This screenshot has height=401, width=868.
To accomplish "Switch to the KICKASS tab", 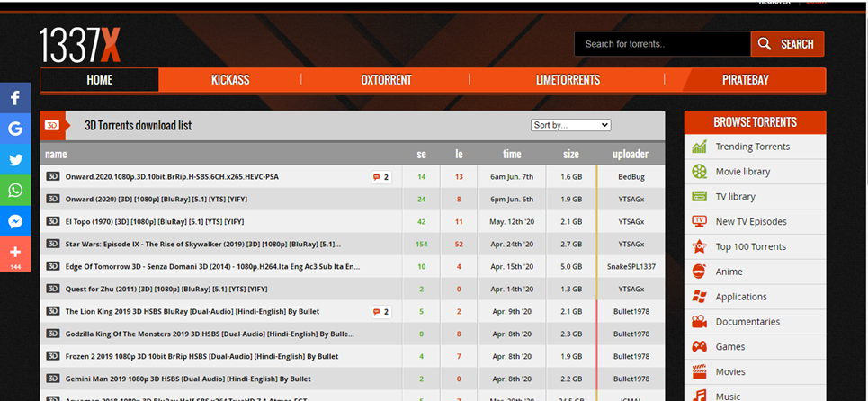I will 230,80.
